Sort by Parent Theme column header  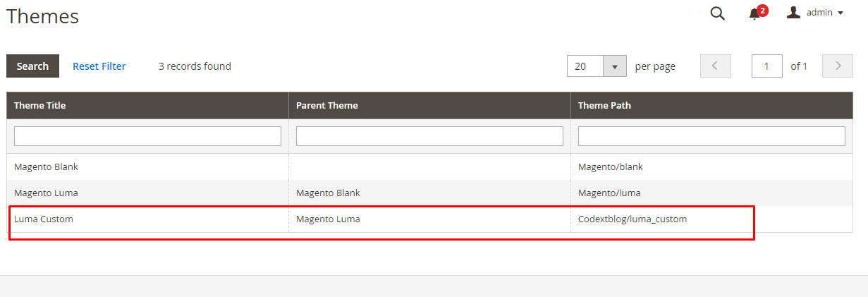pos(327,105)
